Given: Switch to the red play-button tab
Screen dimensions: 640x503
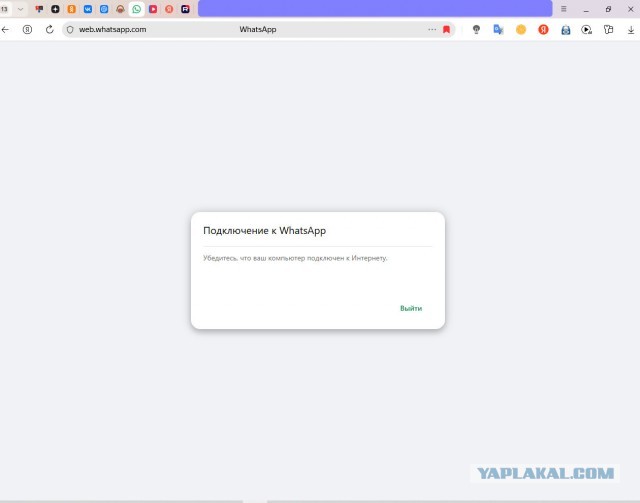Looking at the screenshot, I should point(153,9).
